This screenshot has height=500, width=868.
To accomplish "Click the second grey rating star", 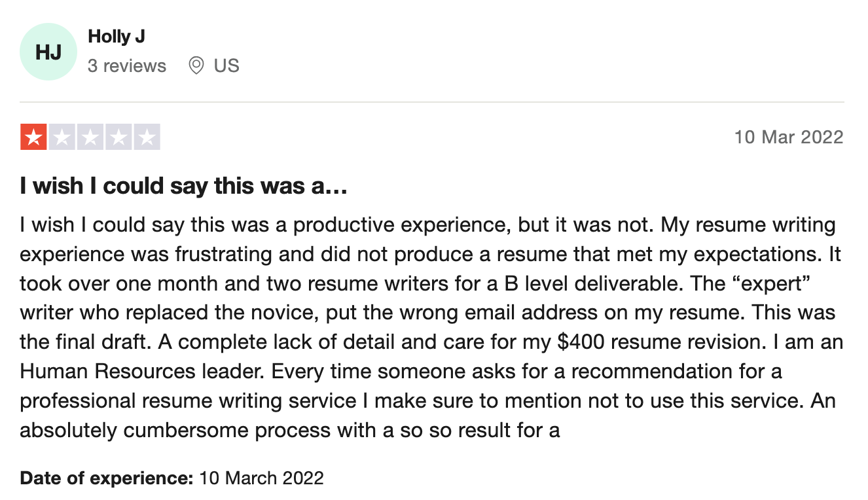I will (62, 137).
